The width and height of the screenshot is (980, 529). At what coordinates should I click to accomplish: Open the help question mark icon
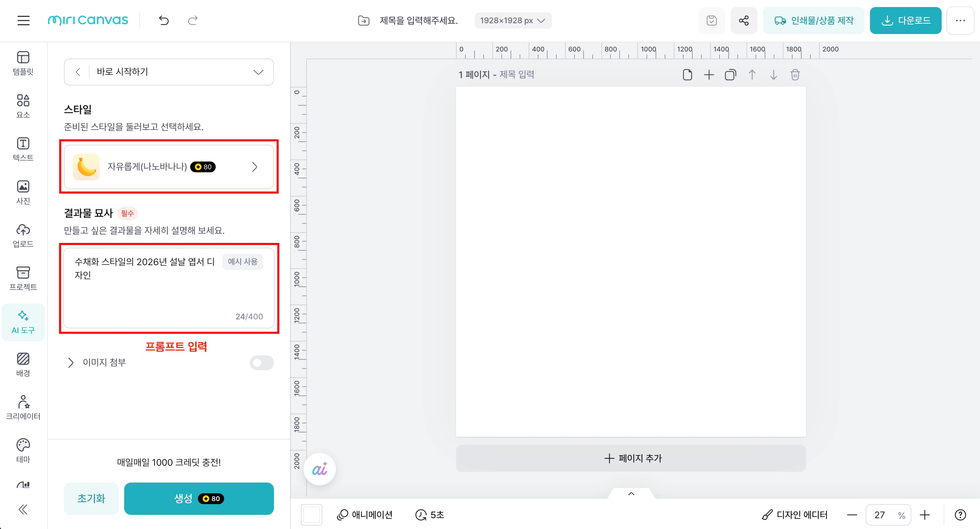(x=960, y=515)
